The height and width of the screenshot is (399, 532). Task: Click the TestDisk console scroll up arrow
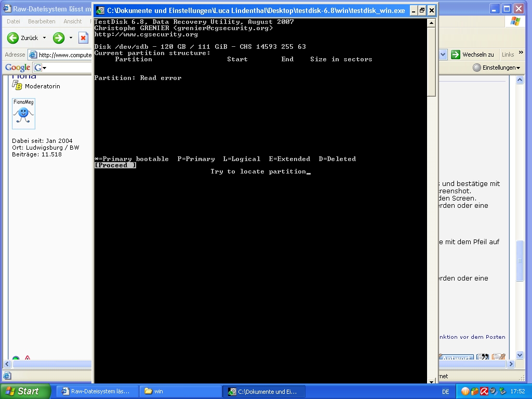click(x=431, y=23)
